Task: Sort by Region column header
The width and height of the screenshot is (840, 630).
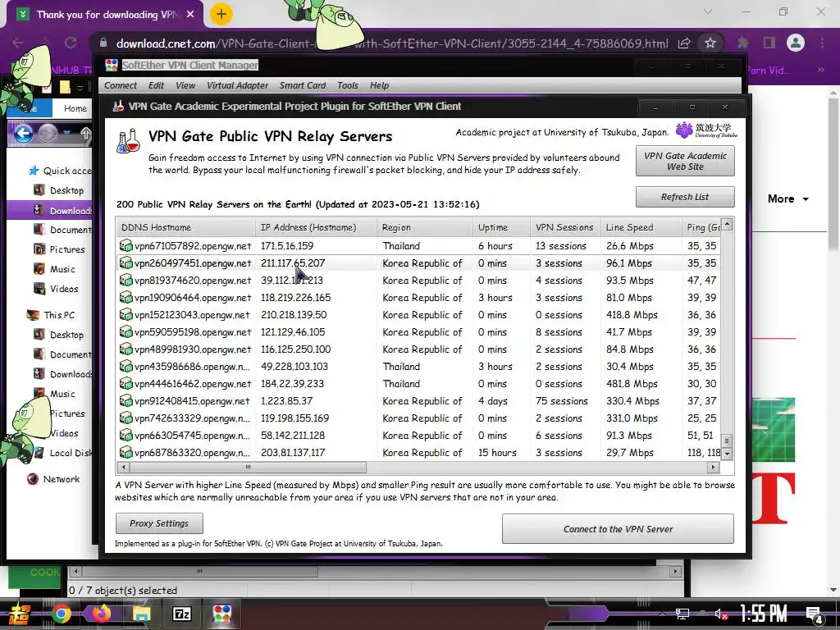Action: click(x=425, y=227)
